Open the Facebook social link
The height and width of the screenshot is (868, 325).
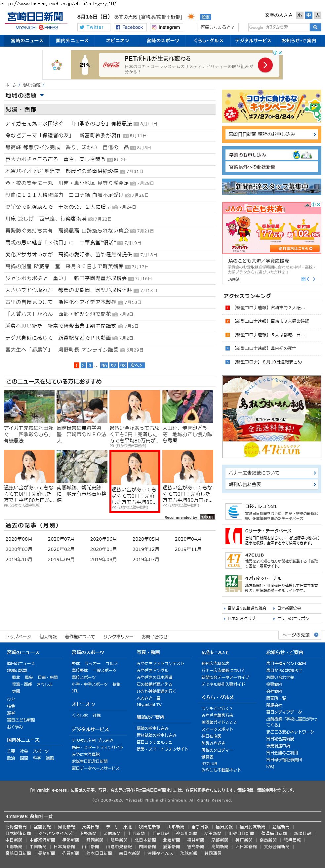tap(129, 27)
